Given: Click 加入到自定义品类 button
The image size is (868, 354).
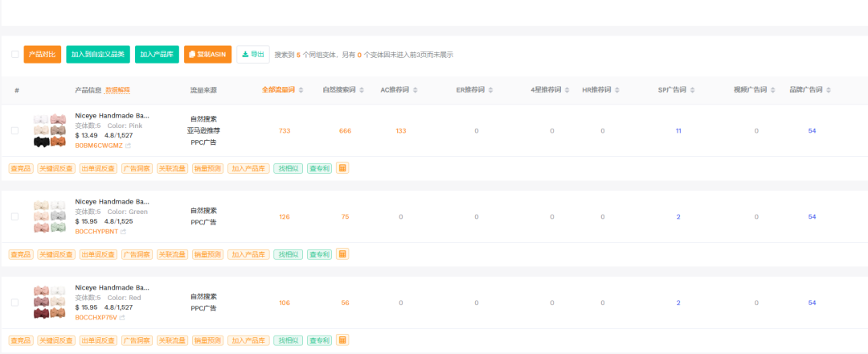Looking at the screenshot, I should click(98, 54).
